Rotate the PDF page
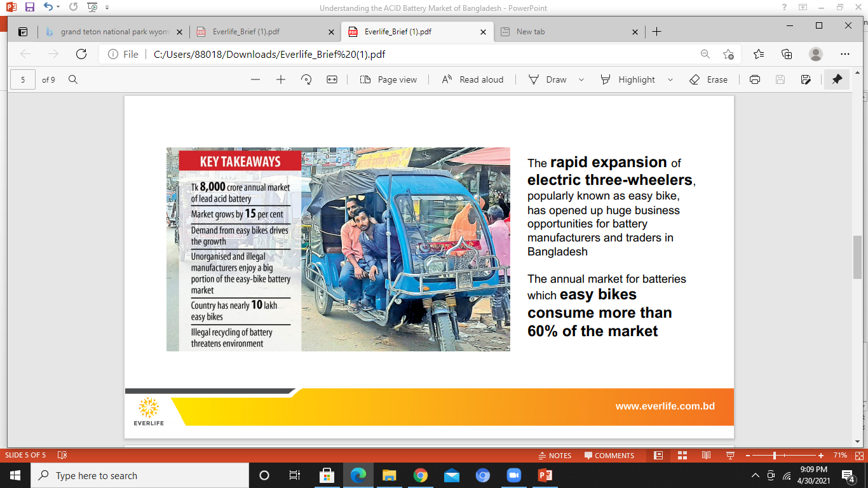The width and height of the screenshot is (868, 488). click(306, 79)
